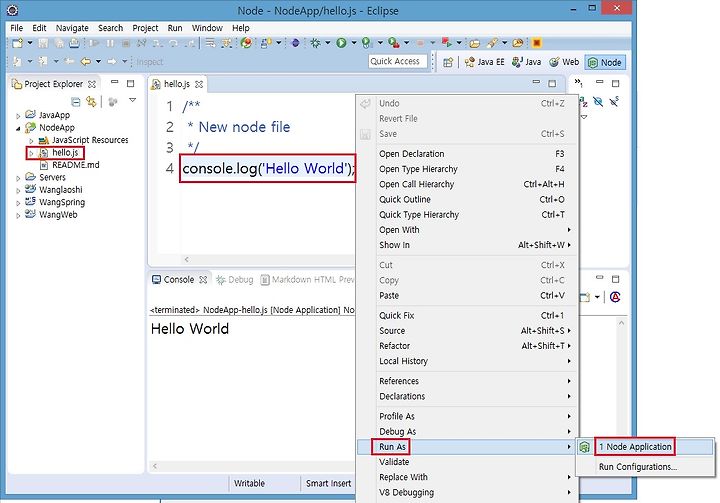Switch to Markdown HTML Preview tab
This screenshot has width=720, height=503.
[x=307, y=280]
